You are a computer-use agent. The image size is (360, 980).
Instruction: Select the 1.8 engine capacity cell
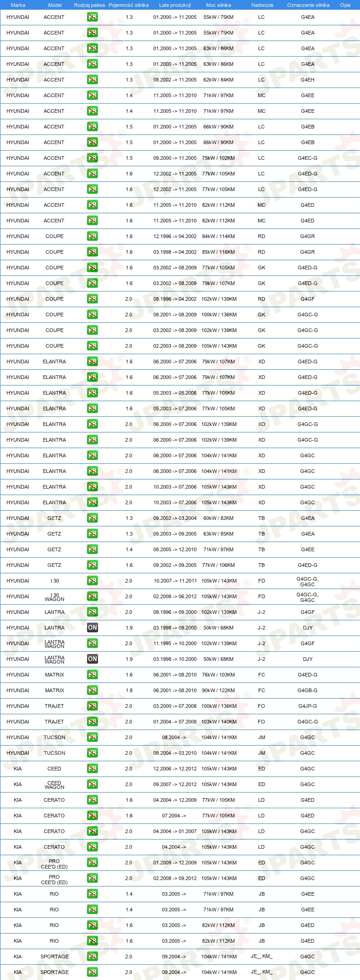pos(129,690)
